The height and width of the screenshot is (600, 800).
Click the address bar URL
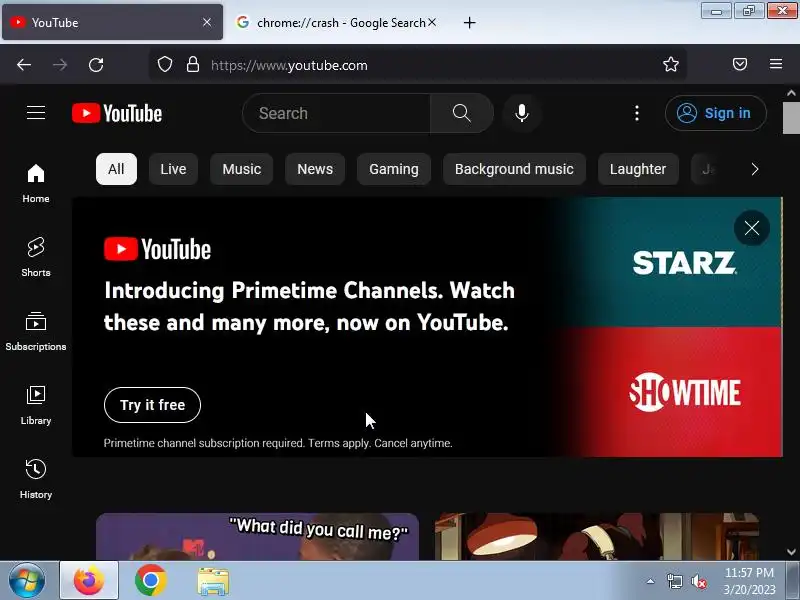click(x=289, y=65)
